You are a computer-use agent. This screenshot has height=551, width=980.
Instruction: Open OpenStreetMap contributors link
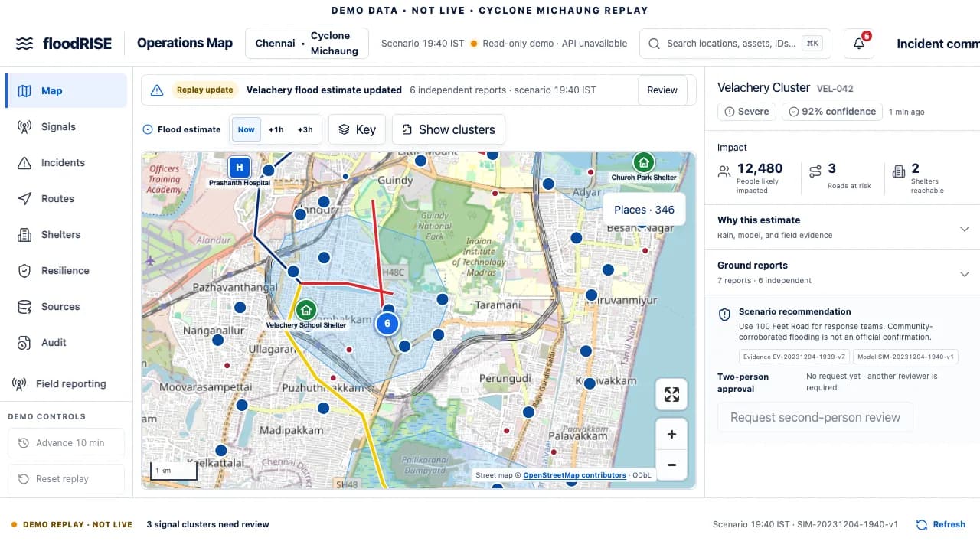574,475
